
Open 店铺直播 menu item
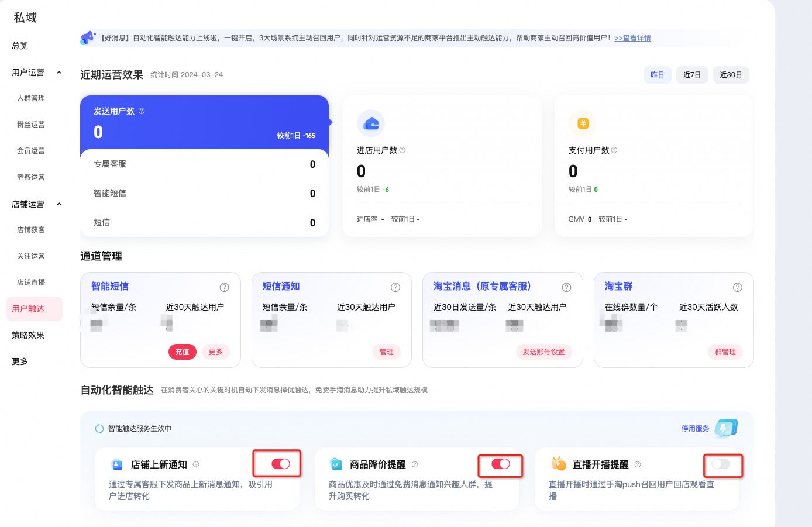click(31, 283)
